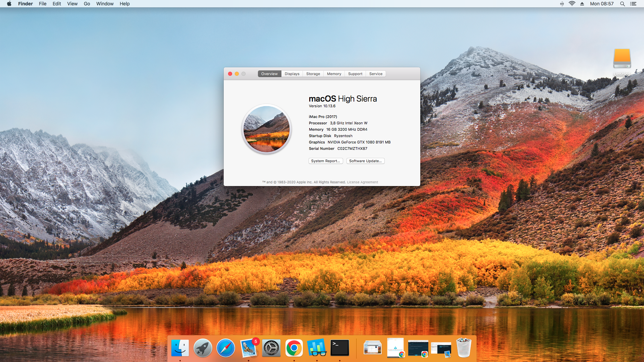Image resolution: width=644 pixels, height=362 pixels.
Task: Switch to the Memory tab
Action: [334, 74]
